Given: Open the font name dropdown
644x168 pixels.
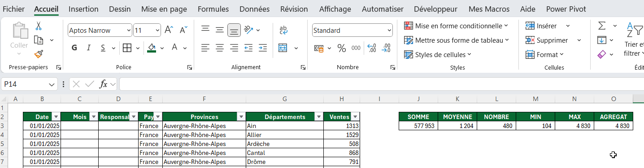Looking at the screenshot, I should coord(129,31).
